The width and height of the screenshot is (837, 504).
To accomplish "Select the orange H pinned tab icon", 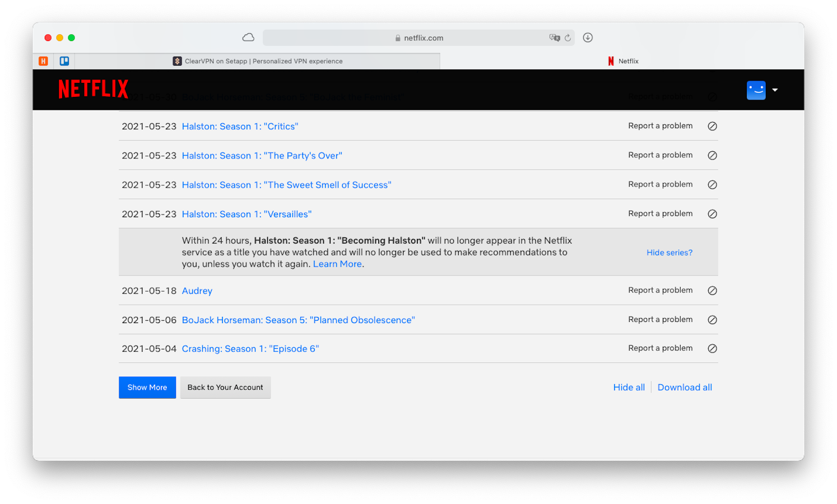I will click(43, 60).
